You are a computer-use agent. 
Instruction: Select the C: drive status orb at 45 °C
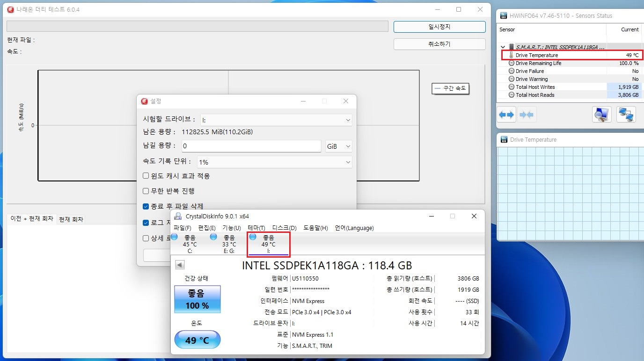pos(174,237)
